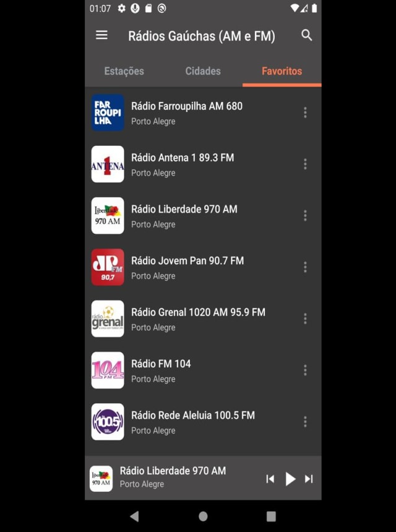
Task: Open options for Rádio Rede Aleluia 100.5 FM
Action: [x=305, y=422]
